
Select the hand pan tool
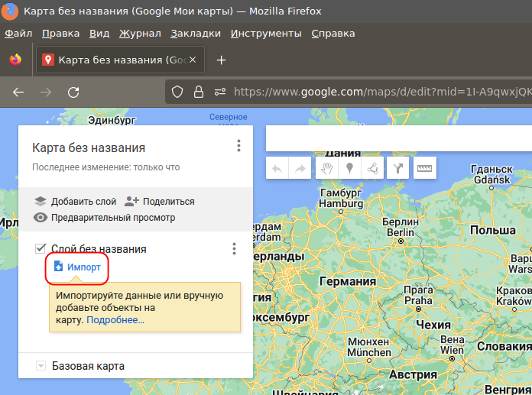coord(326,168)
